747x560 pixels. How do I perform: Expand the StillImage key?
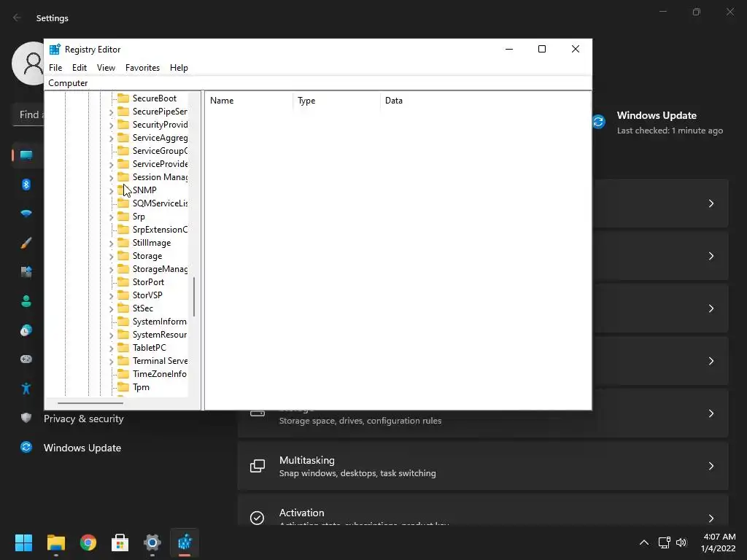click(111, 244)
